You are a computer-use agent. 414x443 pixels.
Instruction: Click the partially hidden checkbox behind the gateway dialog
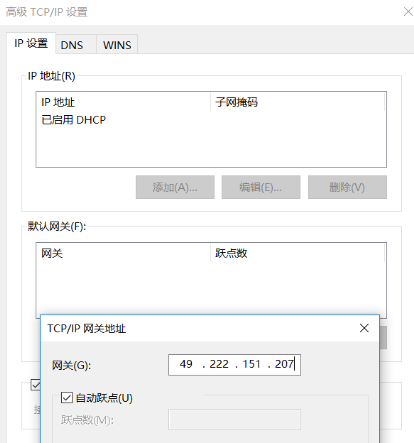point(35,385)
